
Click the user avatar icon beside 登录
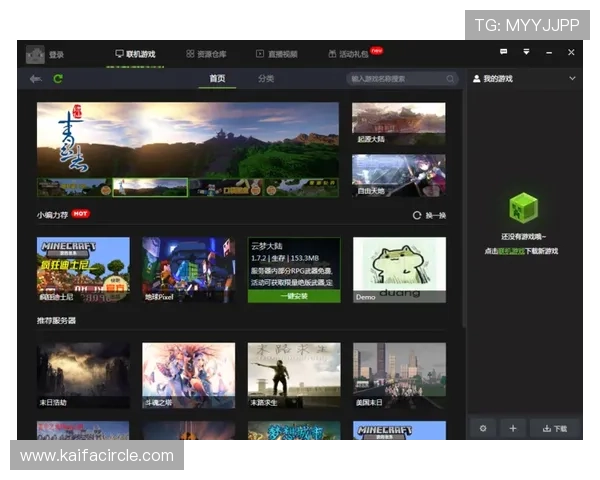pyautogui.click(x=35, y=54)
